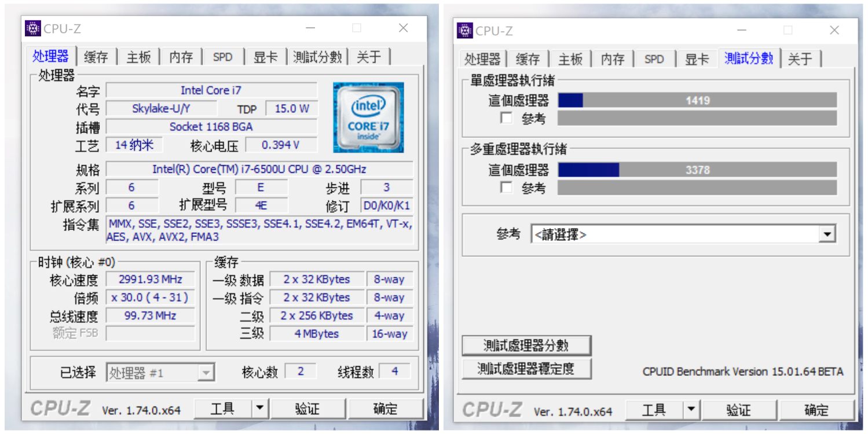Click 确定 button in left window
The image size is (868, 434).
click(x=386, y=409)
